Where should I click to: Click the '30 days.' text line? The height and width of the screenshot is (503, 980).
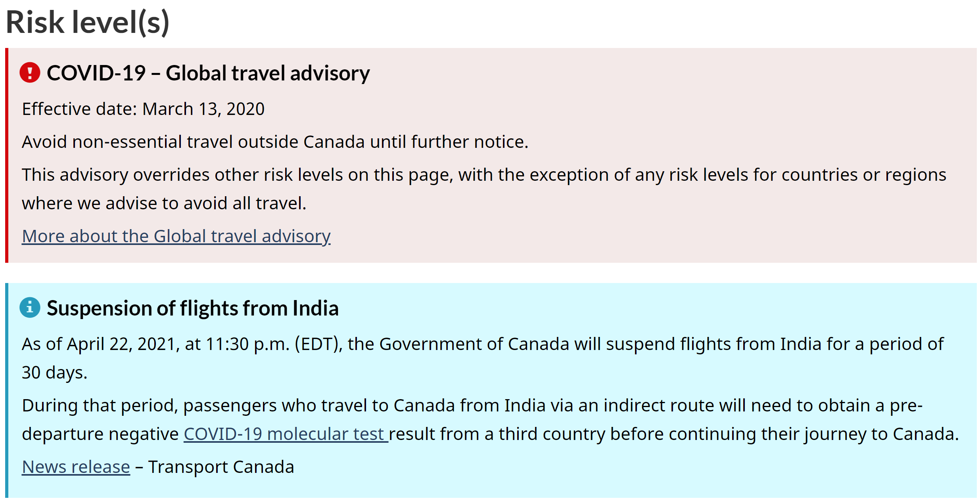tap(55, 373)
